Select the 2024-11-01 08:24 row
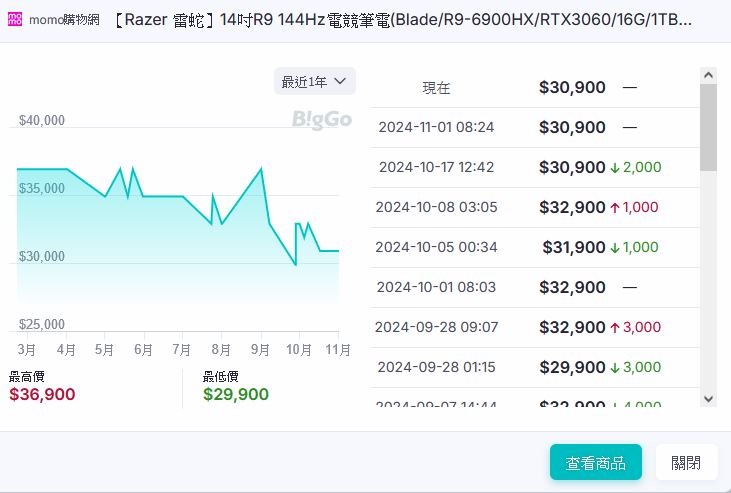 pyautogui.click(x=535, y=127)
